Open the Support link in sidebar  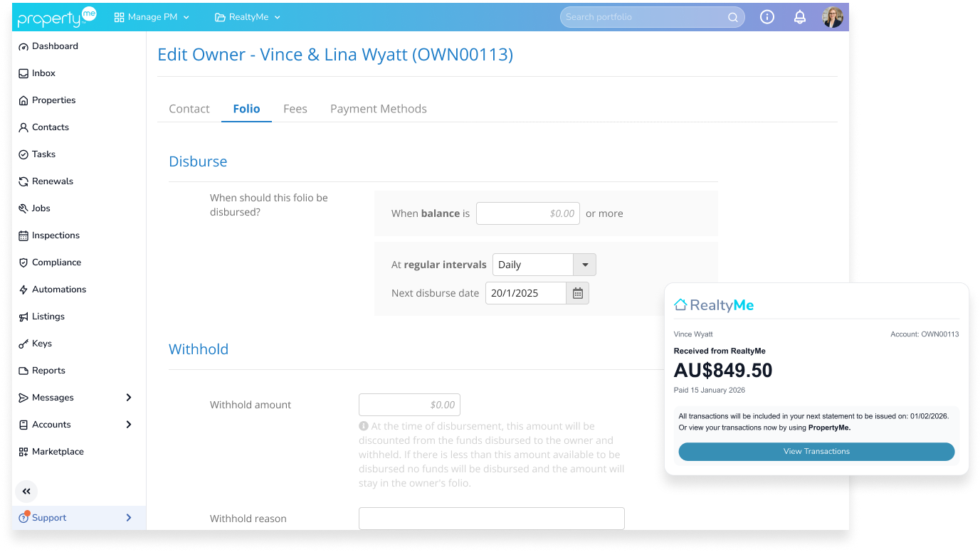click(x=49, y=518)
